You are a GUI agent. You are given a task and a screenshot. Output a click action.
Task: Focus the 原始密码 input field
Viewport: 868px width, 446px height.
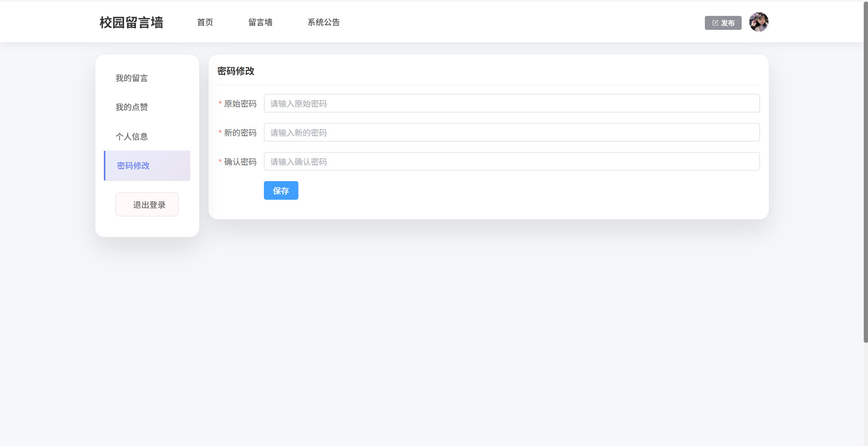click(511, 104)
